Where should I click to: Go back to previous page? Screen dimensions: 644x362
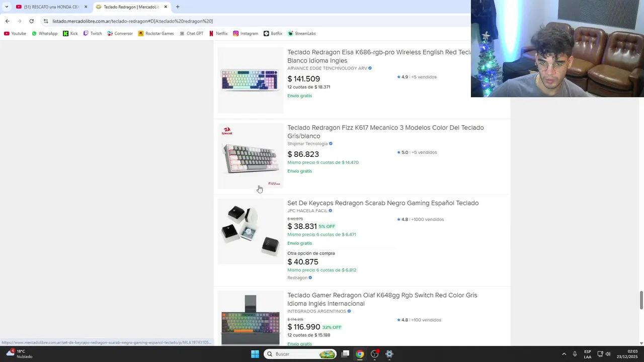click(7, 21)
